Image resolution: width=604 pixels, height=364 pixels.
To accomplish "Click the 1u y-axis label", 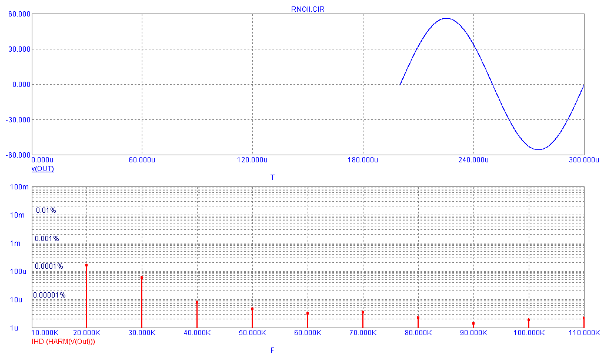I will tap(14, 328).
